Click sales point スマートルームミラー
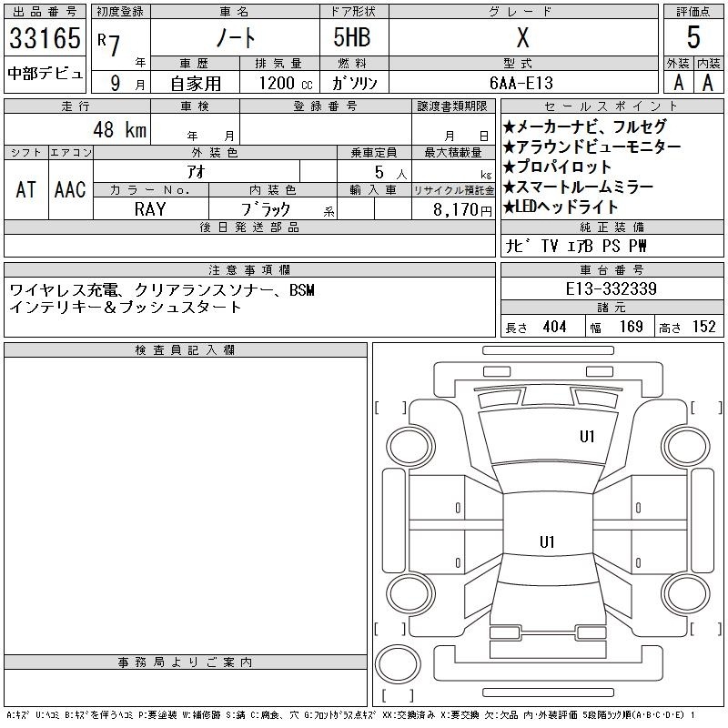The height and width of the screenshot is (728, 728). click(x=579, y=187)
